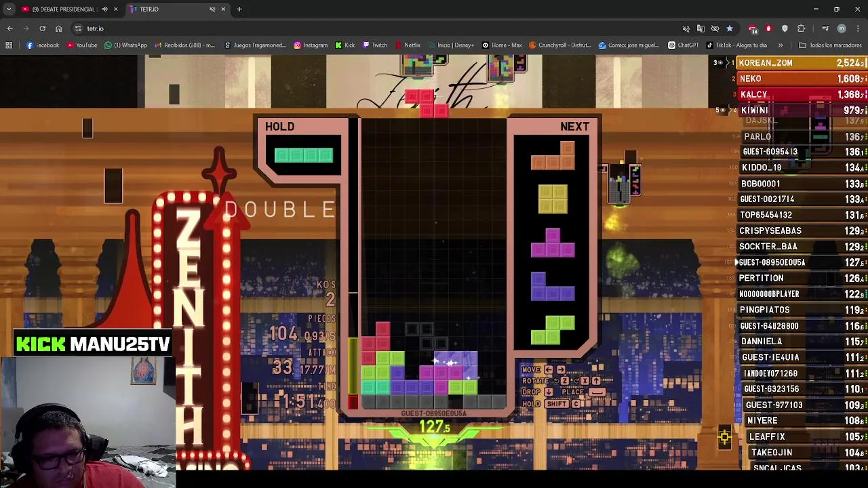Image resolution: width=868 pixels, height=488 pixels.
Task: Open the Home Max bookmark
Action: pos(502,45)
